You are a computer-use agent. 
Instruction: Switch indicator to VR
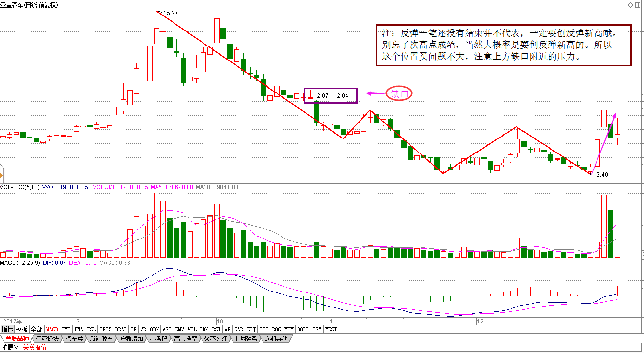(143, 329)
